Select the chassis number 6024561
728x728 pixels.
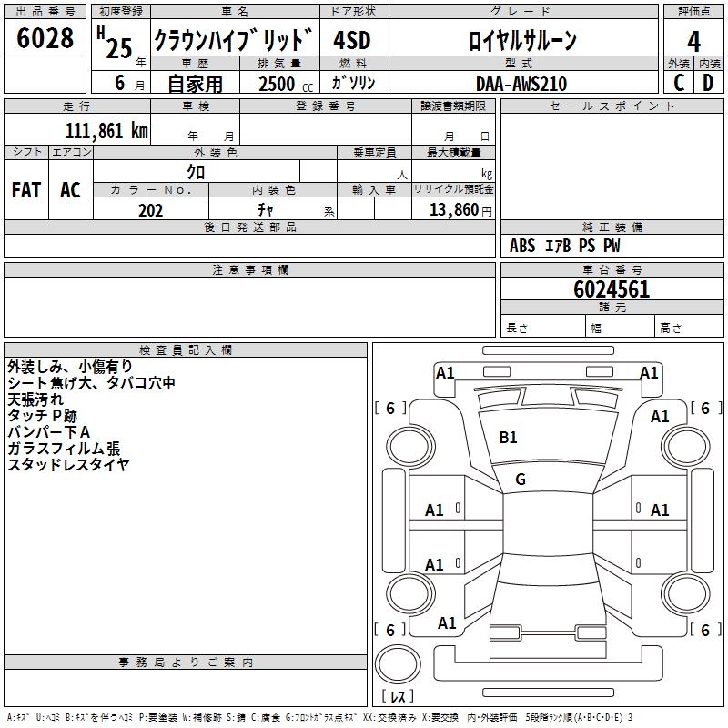[612, 289]
